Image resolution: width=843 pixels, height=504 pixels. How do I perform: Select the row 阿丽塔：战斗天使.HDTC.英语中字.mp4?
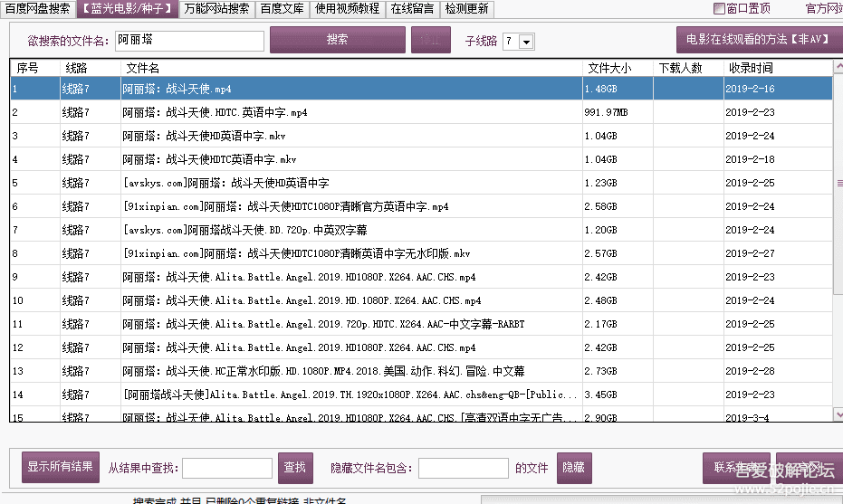(215, 113)
